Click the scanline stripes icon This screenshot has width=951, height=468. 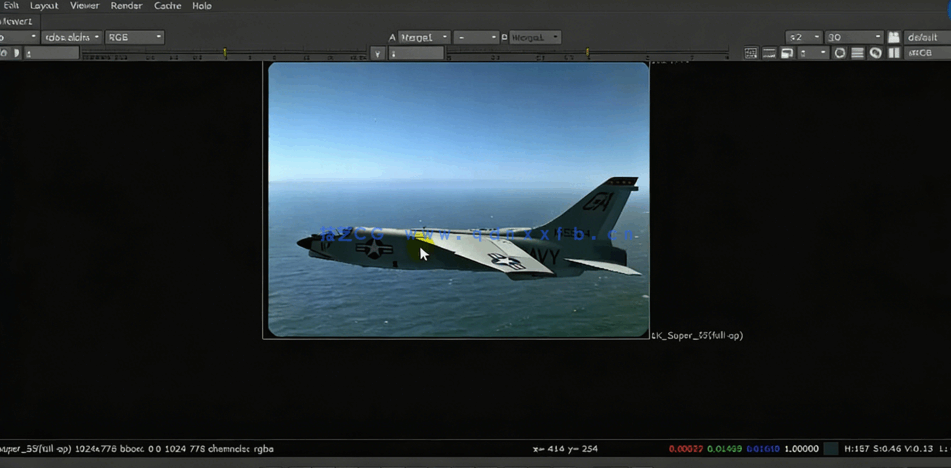pos(857,53)
